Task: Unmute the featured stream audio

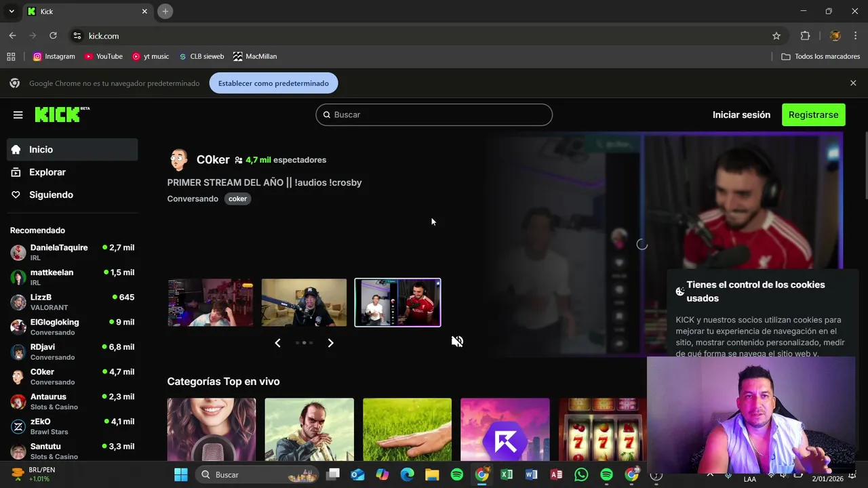Action: coord(457,341)
